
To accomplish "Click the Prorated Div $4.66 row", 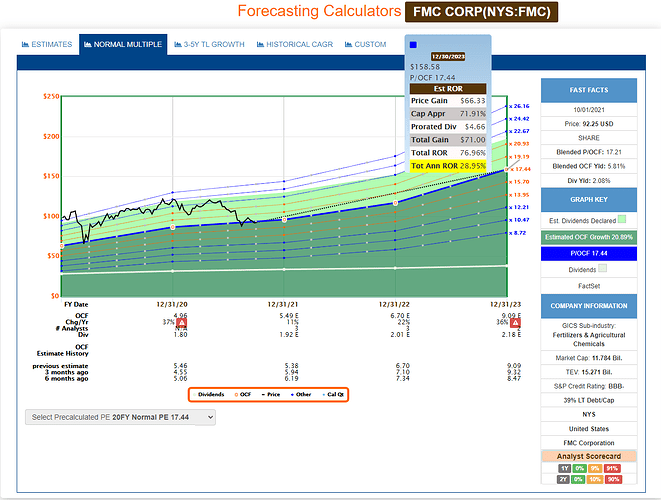I will (448, 126).
